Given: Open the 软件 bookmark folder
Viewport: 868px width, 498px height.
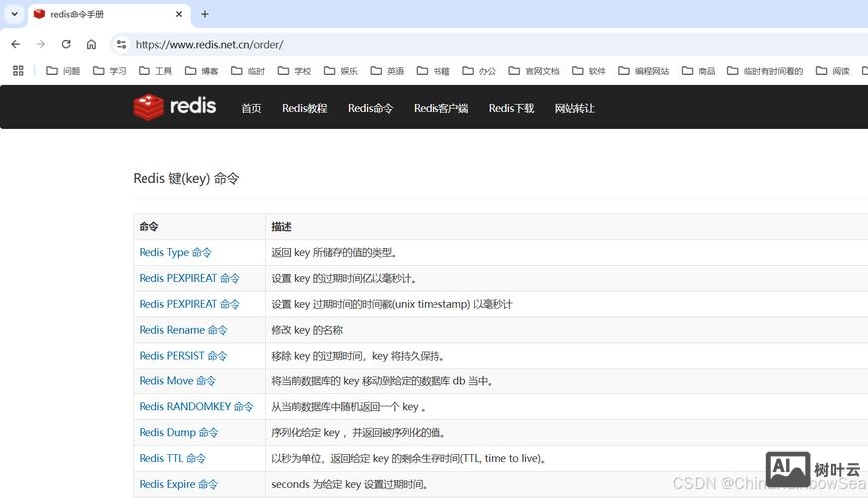Looking at the screenshot, I should coord(589,71).
